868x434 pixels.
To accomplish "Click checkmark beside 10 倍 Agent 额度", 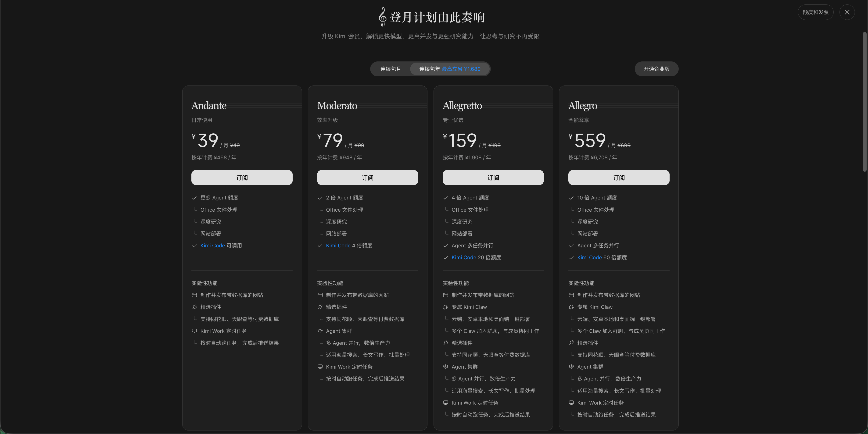I will pos(571,198).
